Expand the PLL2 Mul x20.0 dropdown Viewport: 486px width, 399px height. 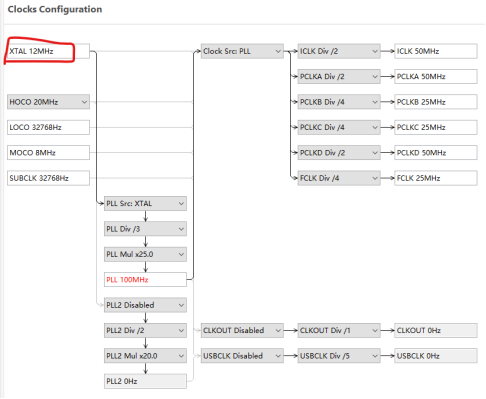point(145,356)
